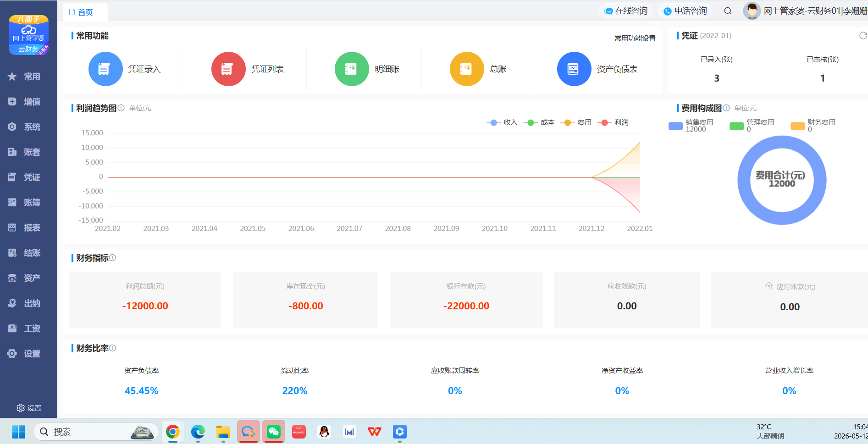Toggle the 利润 series in the chart legend
868x444 pixels.
613,122
